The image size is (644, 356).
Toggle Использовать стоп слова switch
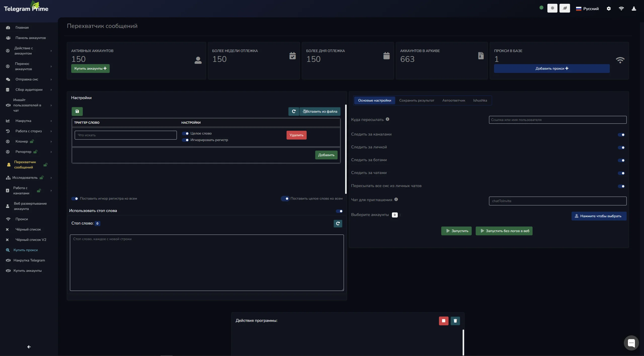pos(339,211)
